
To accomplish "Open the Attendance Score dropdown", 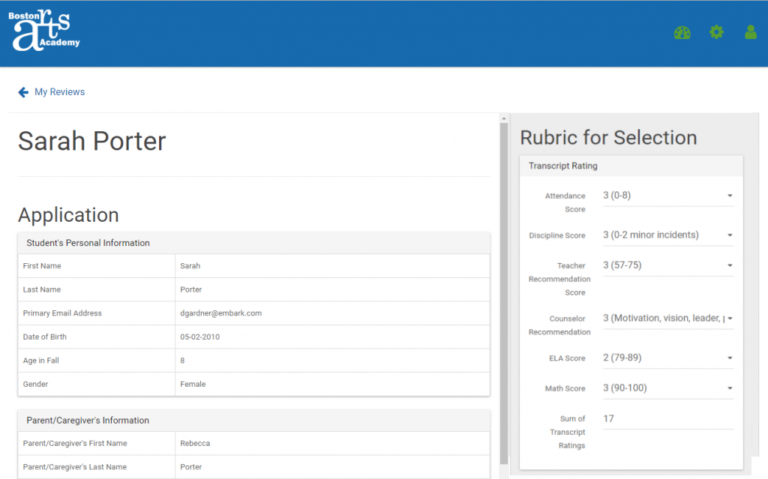I will (x=667, y=195).
